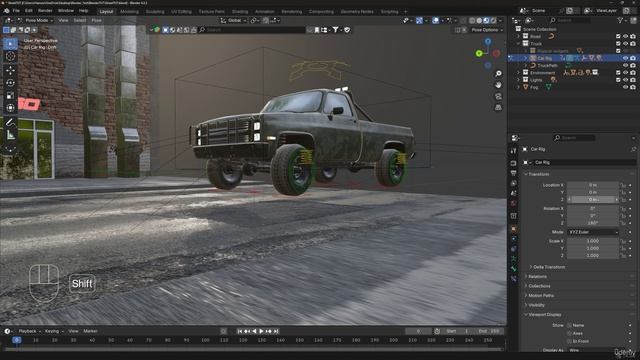The height and width of the screenshot is (360, 640).
Task: Click the Scale X value field
Action: (593, 241)
